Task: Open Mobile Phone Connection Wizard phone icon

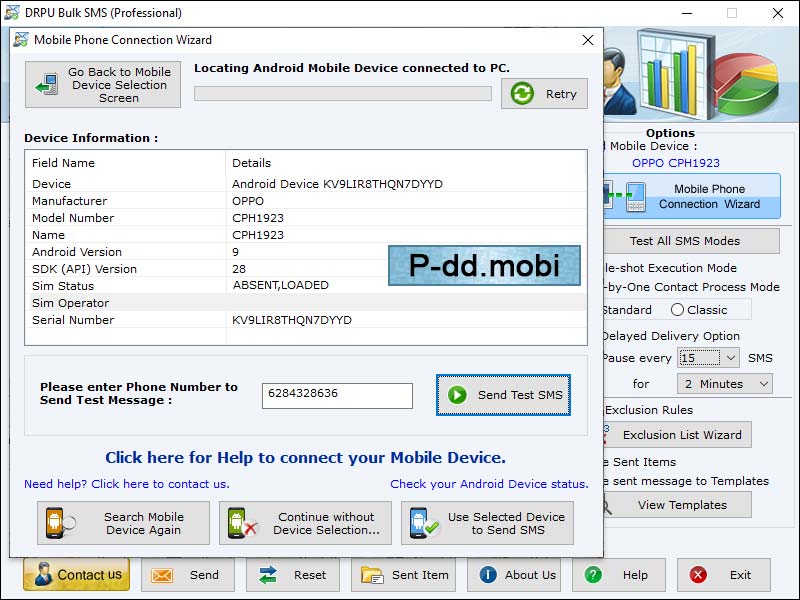Action: pos(634,196)
